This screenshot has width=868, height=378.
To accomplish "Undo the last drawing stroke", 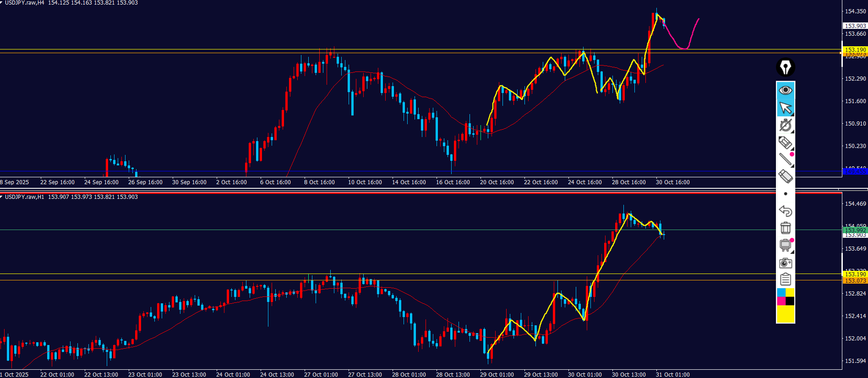I will [785, 211].
